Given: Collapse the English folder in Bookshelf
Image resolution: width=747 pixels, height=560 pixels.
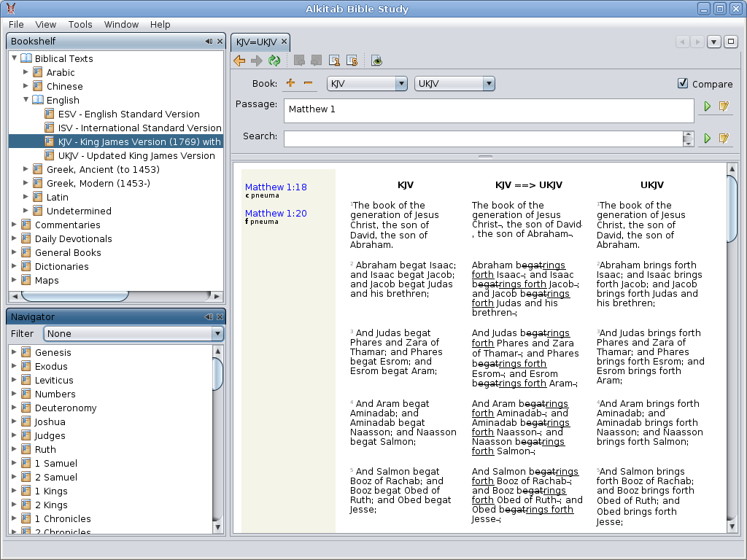Looking at the screenshot, I should click(x=26, y=100).
